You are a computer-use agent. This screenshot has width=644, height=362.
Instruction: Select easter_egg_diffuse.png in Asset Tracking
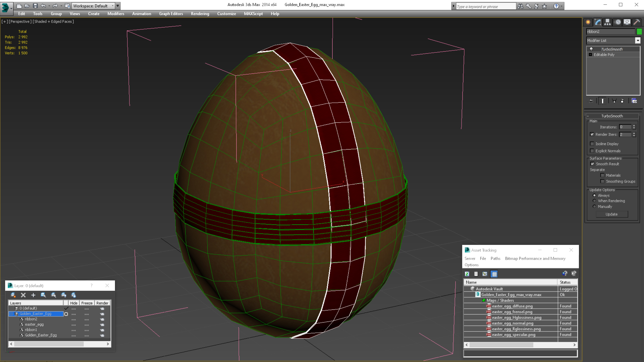[x=512, y=306]
